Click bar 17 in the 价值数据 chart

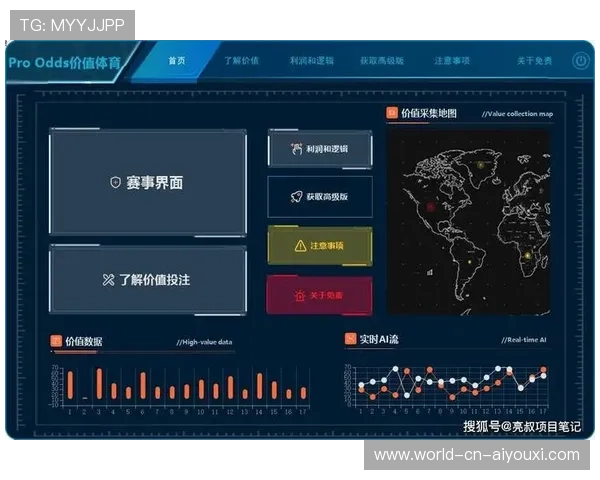pos(303,393)
